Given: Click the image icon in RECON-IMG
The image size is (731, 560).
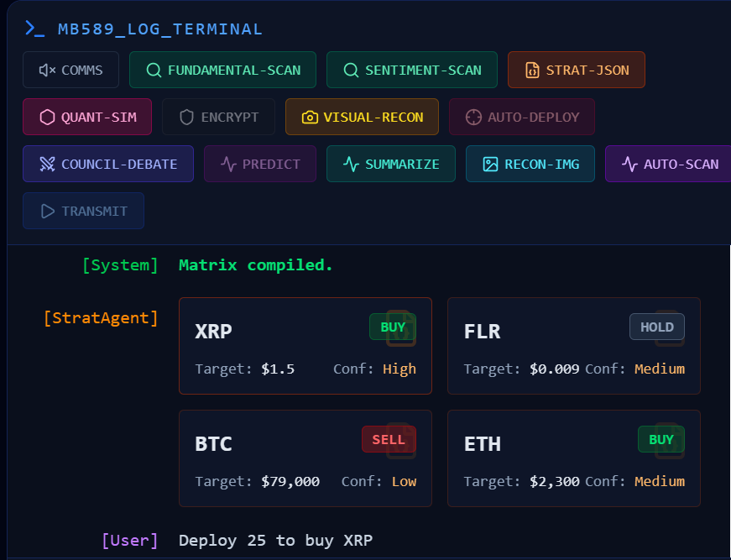Looking at the screenshot, I should pyautogui.click(x=490, y=164).
